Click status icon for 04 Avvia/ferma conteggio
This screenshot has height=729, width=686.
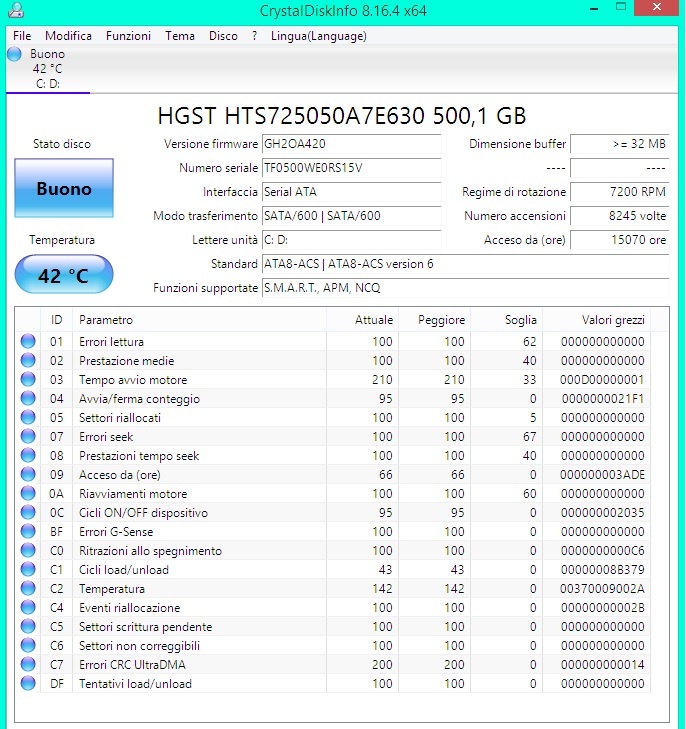(x=28, y=398)
